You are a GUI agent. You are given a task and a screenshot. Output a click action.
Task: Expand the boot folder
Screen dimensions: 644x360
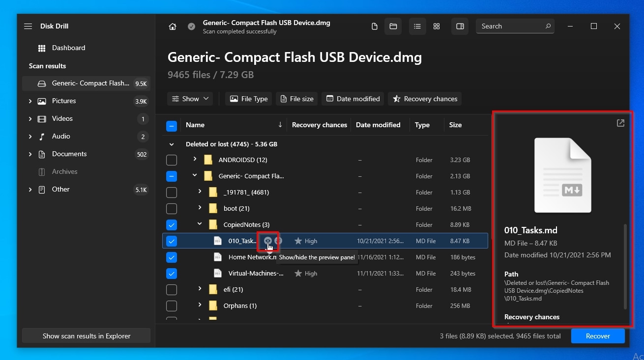pyautogui.click(x=200, y=208)
